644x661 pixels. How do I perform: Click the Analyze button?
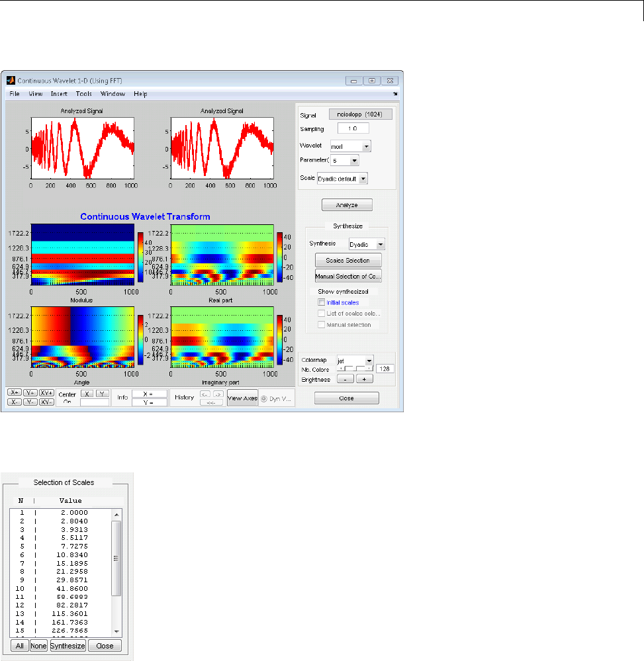click(347, 205)
